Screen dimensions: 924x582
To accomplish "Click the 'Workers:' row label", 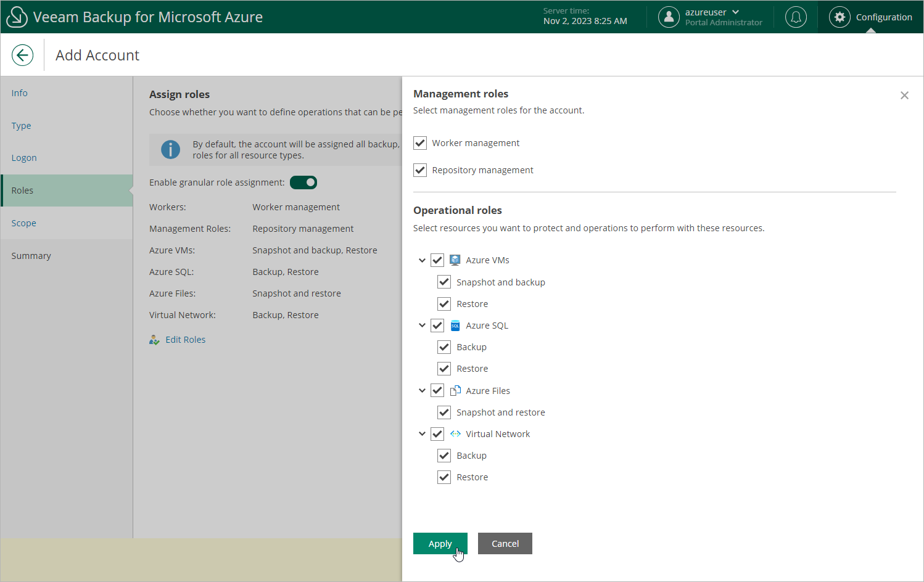I will (168, 207).
